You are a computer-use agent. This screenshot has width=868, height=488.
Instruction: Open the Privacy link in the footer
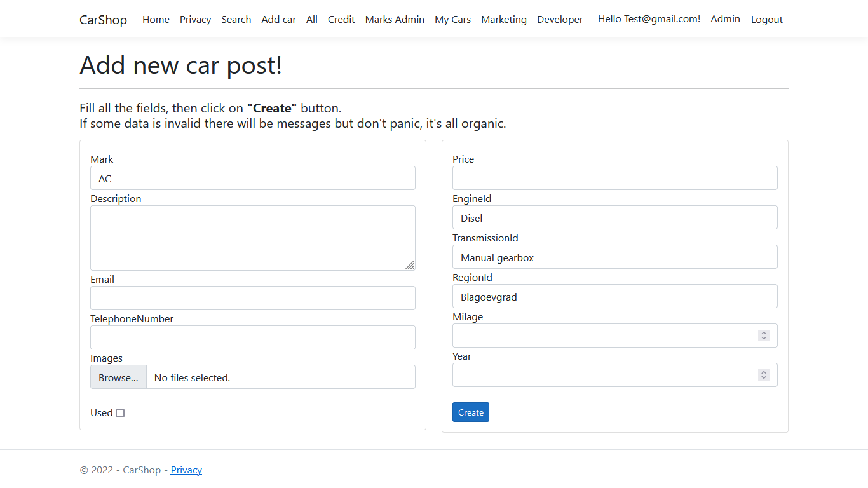tap(186, 470)
